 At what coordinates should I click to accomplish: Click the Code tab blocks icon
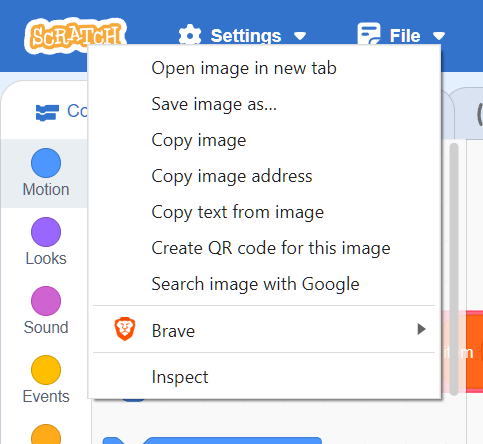pyautogui.click(x=47, y=113)
